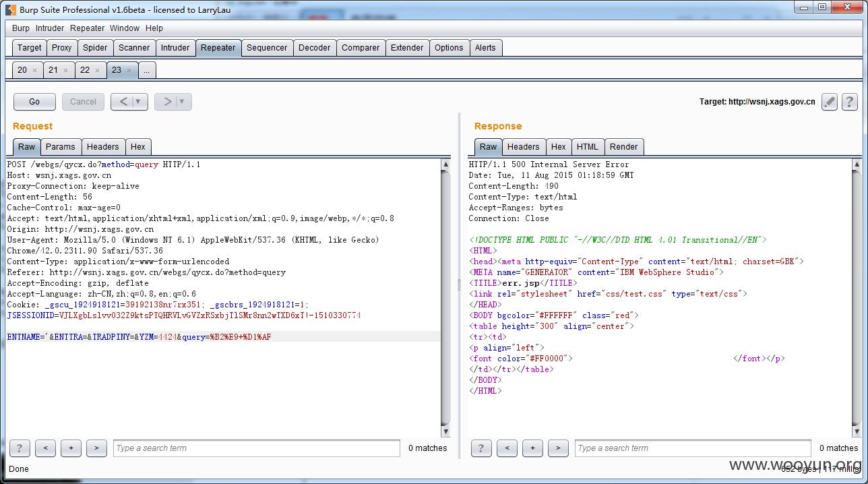
Task: Switch to the Decoder tab
Action: (315, 48)
